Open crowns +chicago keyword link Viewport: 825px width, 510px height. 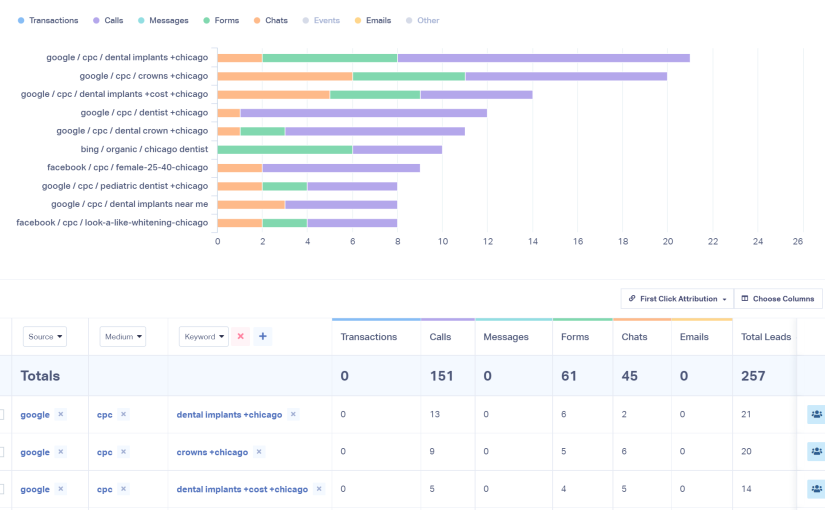pos(212,452)
